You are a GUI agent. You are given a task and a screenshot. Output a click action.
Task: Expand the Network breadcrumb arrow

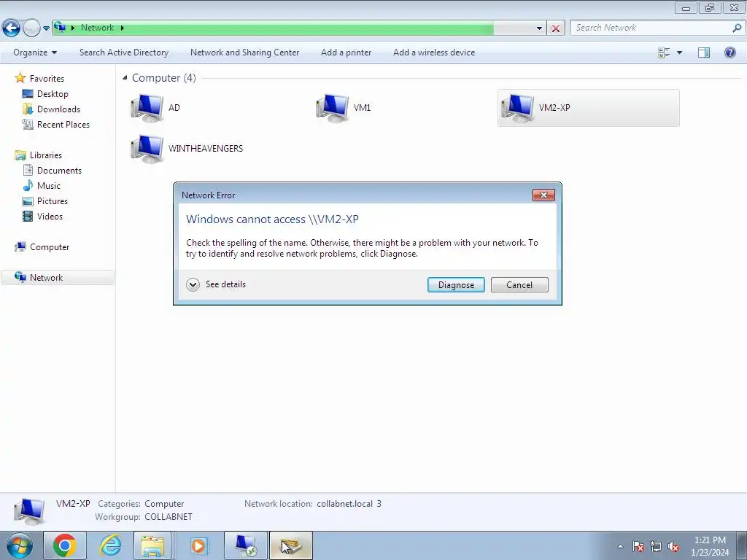tap(122, 28)
